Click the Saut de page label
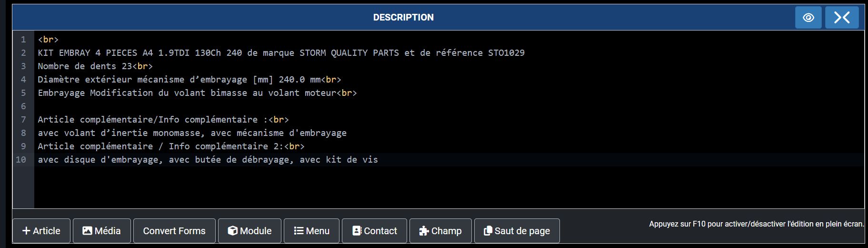 (522, 231)
